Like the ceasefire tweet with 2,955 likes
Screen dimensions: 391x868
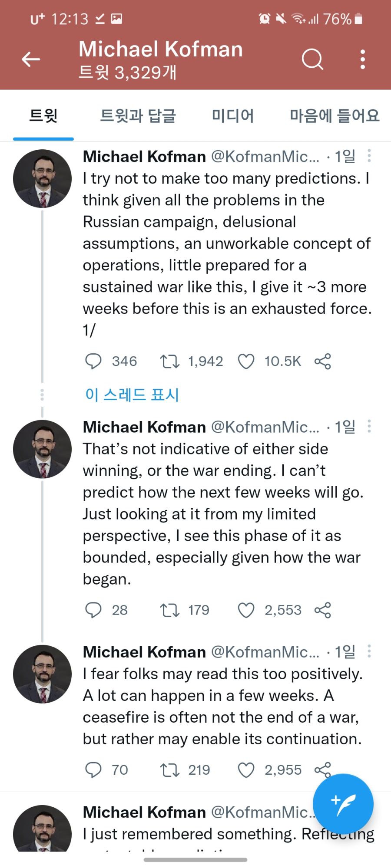pos(246,770)
